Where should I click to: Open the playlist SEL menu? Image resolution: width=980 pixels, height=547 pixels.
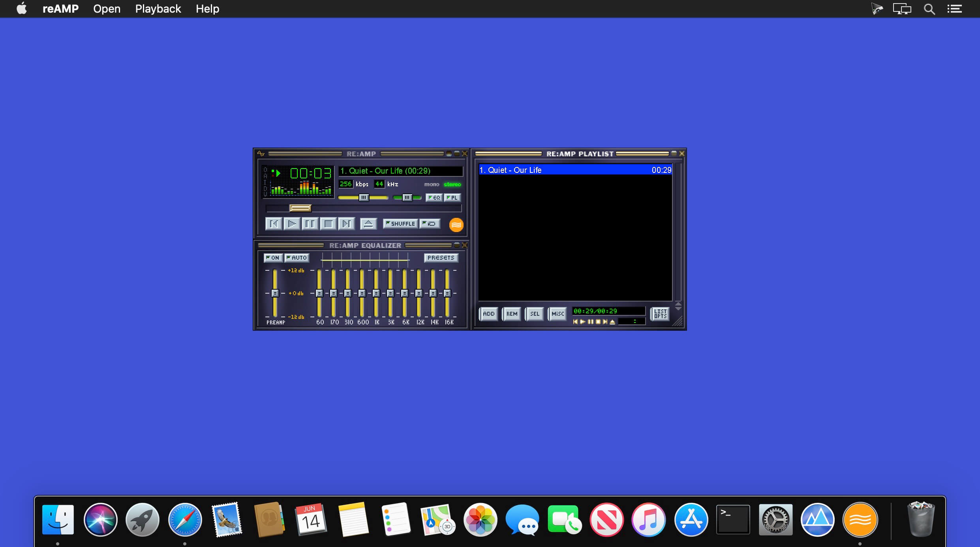pyautogui.click(x=535, y=314)
